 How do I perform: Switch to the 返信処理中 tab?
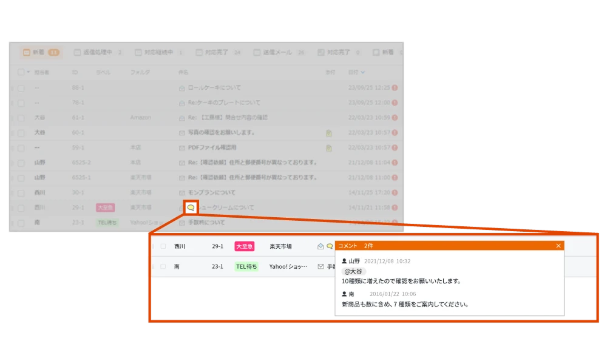pos(98,52)
